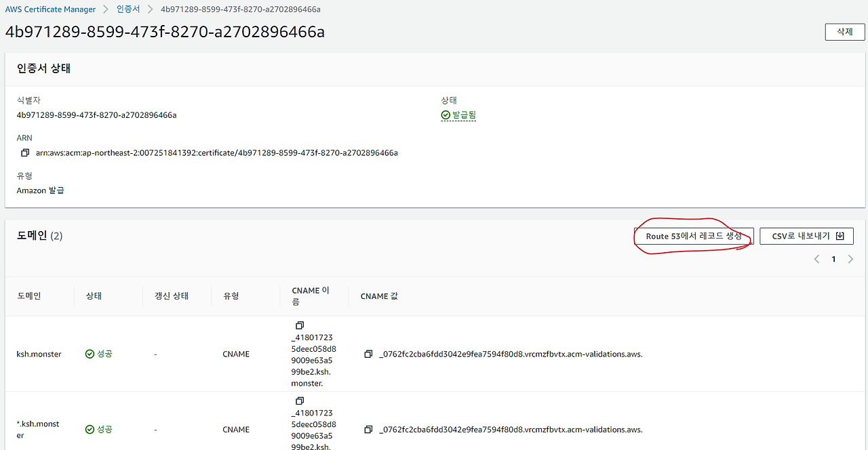Click success icon in *.ksh.monster row
Viewport: 868px width, 450px height.
(90, 429)
